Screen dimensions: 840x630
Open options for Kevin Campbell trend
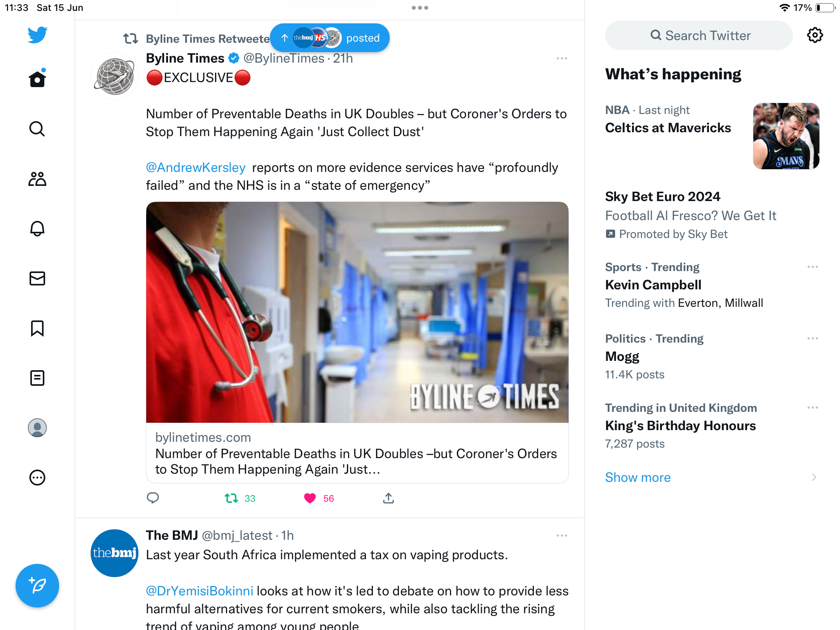[x=813, y=267]
